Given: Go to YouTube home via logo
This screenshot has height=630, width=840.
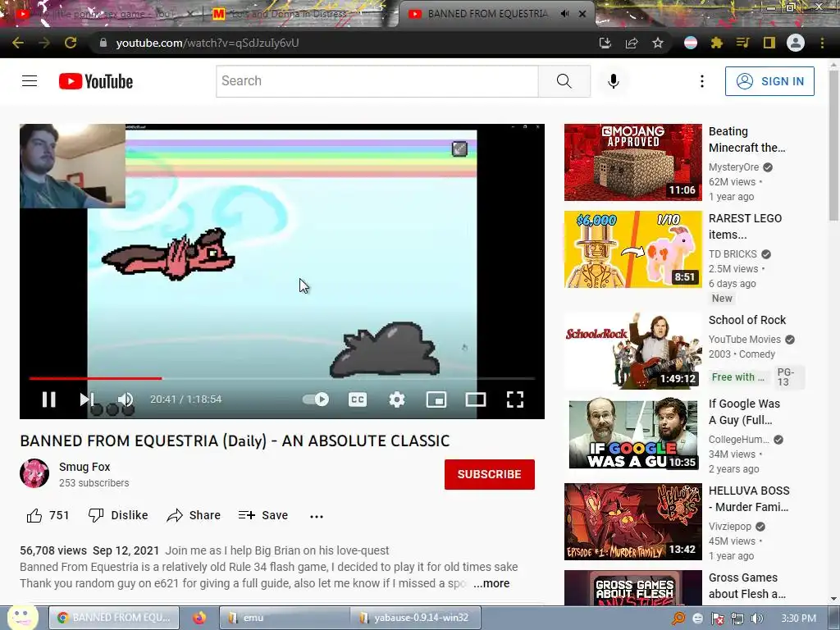Looking at the screenshot, I should [96, 81].
